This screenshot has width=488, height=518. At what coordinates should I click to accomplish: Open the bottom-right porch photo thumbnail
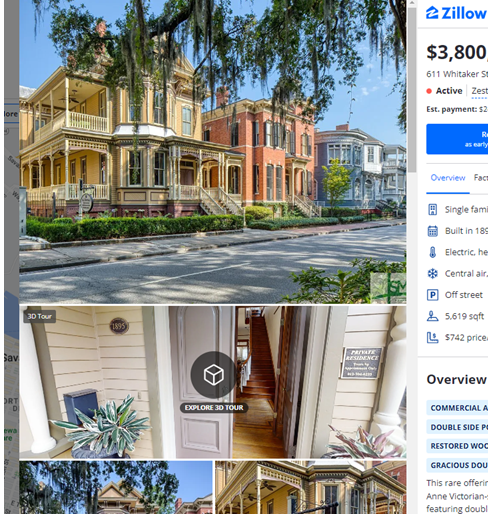coord(311,487)
